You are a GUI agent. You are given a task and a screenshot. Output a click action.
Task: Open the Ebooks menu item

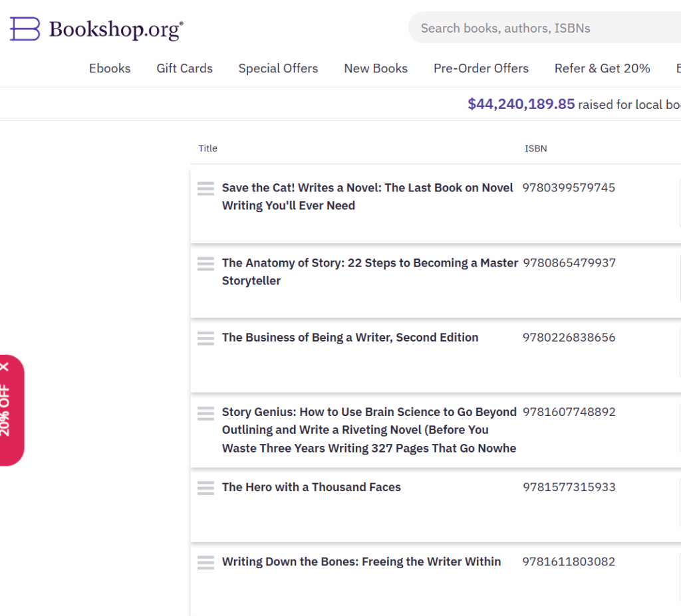pos(110,68)
